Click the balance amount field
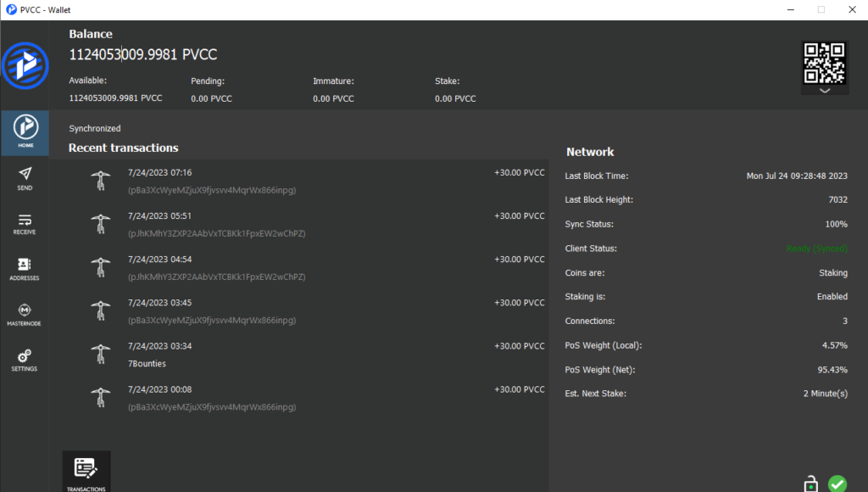 142,53
